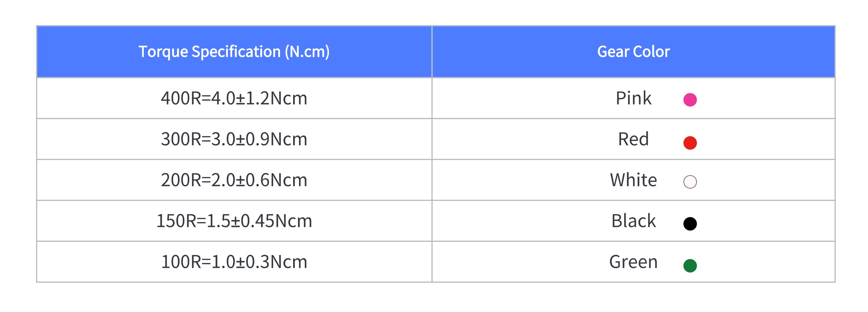Select the Torque Specification (N.cm) header
The width and height of the screenshot is (868, 312).
pyautogui.click(x=234, y=52)
